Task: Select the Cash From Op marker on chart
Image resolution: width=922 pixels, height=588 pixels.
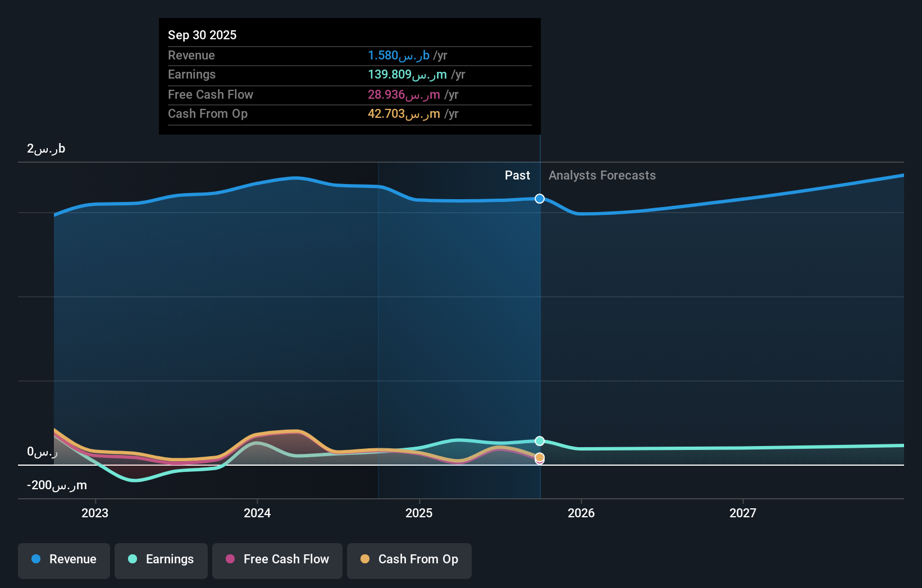Action: 539,458
